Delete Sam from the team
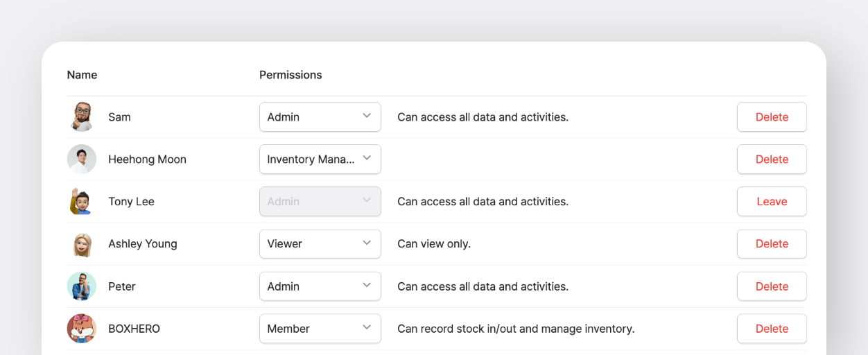The width and height of the screenshot is (868, 355). click(x=772, y=116)
